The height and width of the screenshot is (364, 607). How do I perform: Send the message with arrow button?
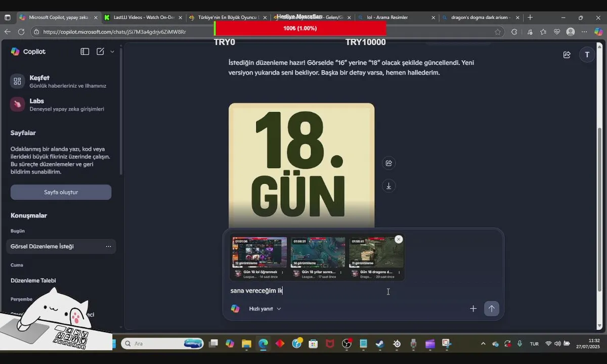point(491,308)
